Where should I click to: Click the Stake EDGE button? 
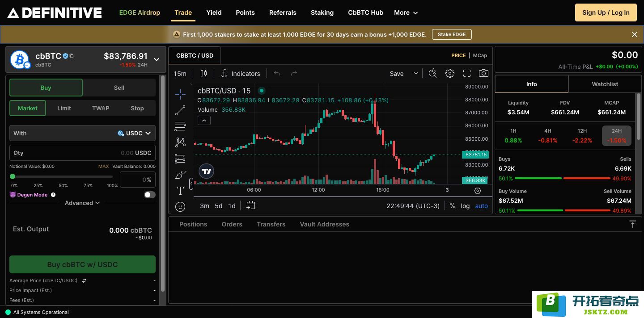click(x=452, y=34)
